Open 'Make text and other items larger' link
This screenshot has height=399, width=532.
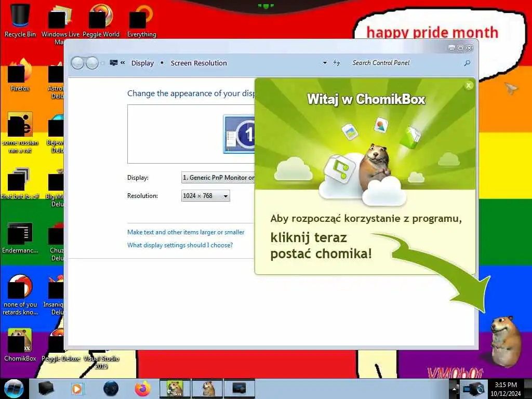coord(185,232)
